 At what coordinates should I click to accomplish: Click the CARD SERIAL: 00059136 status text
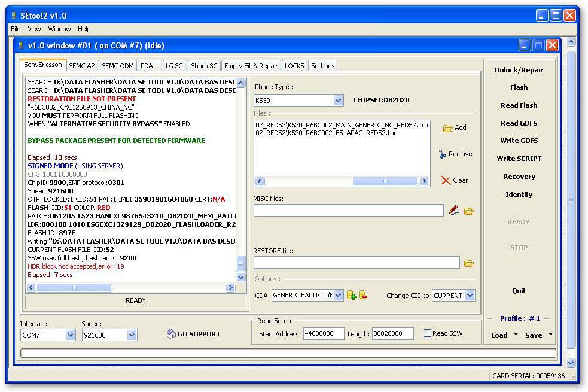click(x=528, y=376)
